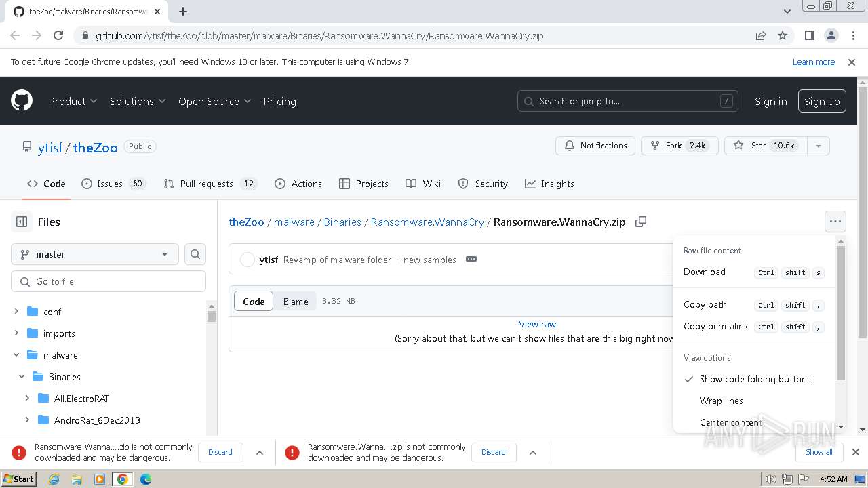Open the Issues tab

pyautogui.click(x=113, y=184)
